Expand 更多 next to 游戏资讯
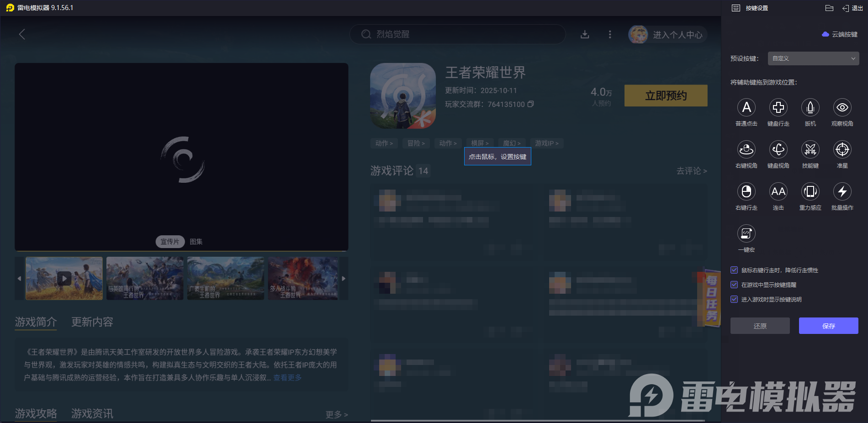The image size is (868, 423). click(337, 414)
